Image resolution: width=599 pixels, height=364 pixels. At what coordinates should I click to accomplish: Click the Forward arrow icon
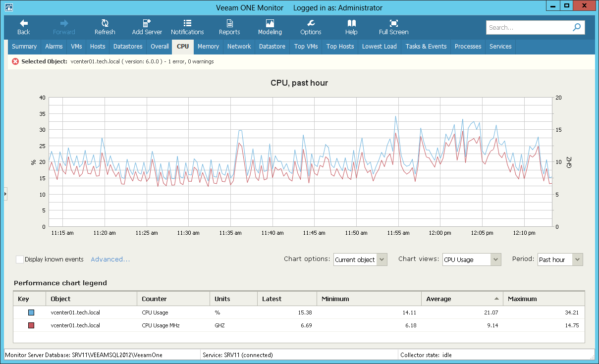[64, 23]
